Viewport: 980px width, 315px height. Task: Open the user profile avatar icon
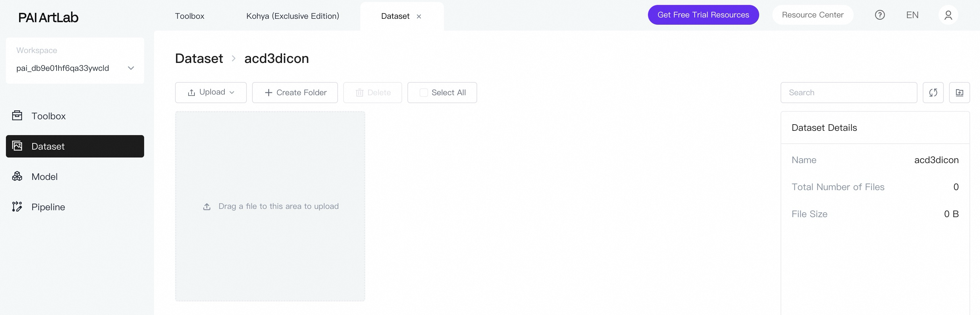click(x=948, y=15)
